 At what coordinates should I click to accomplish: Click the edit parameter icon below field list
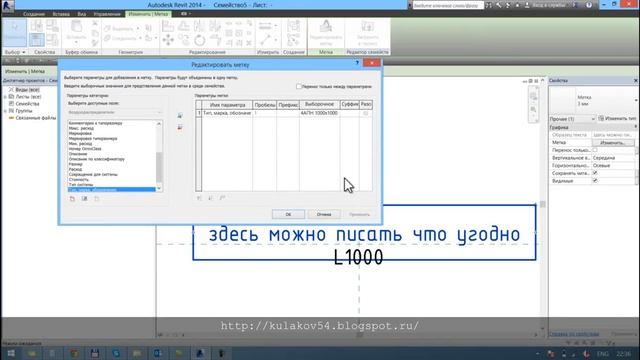pyautogui.click(x=84, y=199)
